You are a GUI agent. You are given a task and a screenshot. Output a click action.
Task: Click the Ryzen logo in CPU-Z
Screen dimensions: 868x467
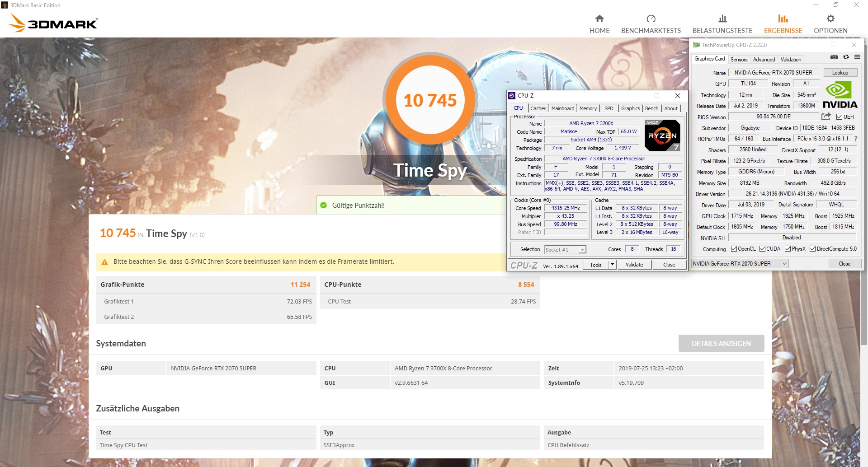(662, 135)
